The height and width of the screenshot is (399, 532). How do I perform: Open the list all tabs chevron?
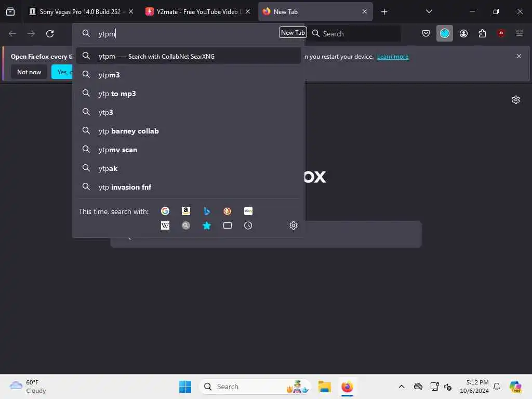(x=429, y=11)
